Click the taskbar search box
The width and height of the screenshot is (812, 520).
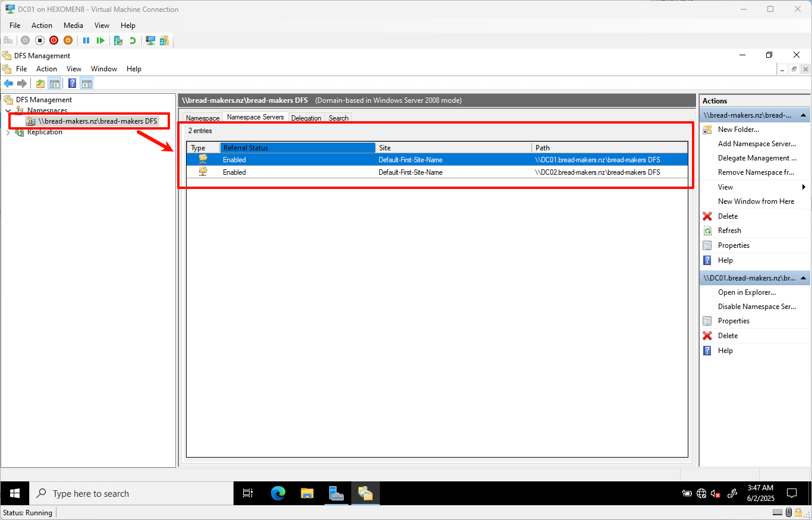tap(131, 493)
